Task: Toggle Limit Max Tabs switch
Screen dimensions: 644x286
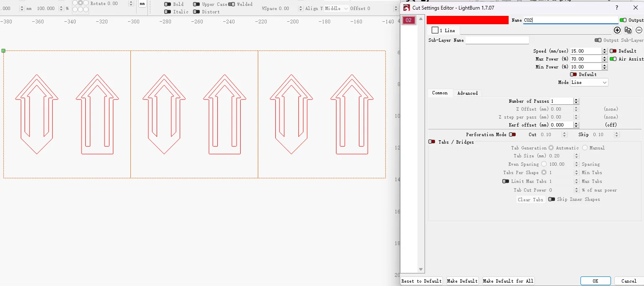Action: pos(506,181)
